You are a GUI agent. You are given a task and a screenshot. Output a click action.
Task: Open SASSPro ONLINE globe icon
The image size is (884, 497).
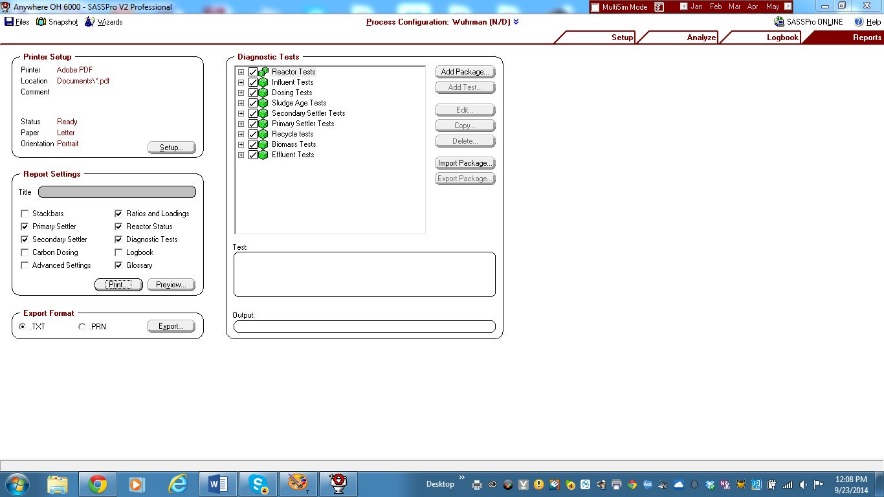point(779,21)
